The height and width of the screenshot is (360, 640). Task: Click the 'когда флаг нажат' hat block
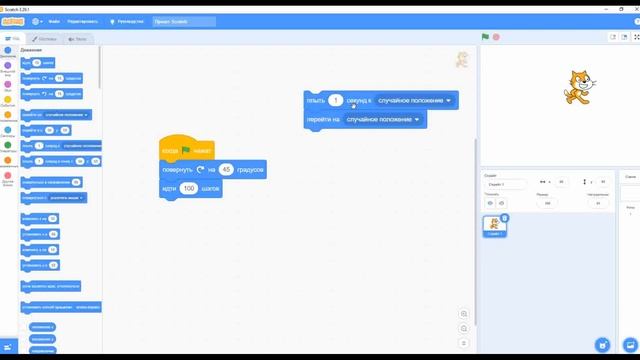187,148
